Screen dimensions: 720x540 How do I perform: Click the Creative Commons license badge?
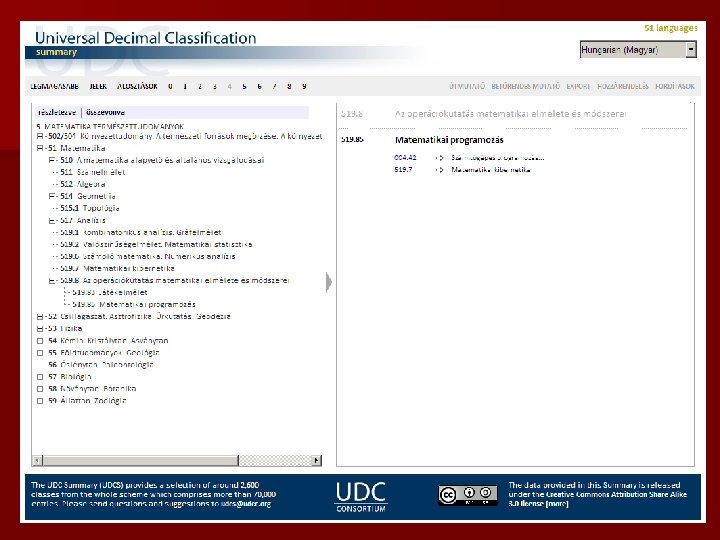[x=467, y=495]
